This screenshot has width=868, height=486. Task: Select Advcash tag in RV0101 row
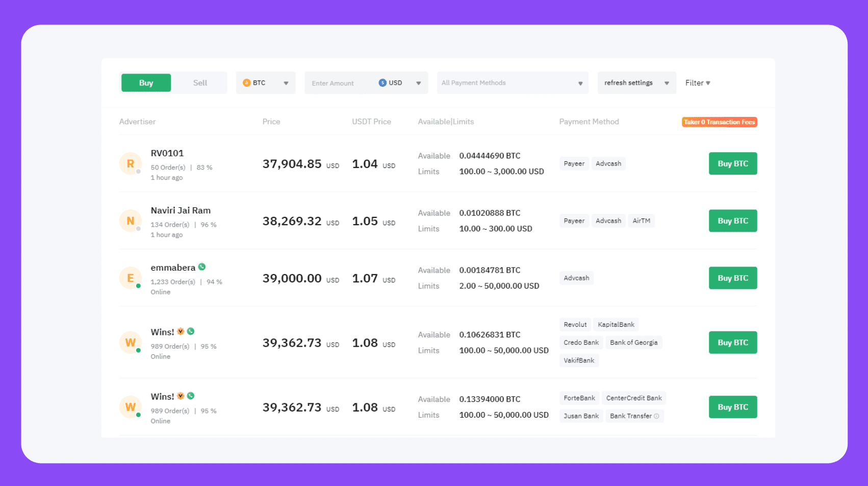coord(608,163)
